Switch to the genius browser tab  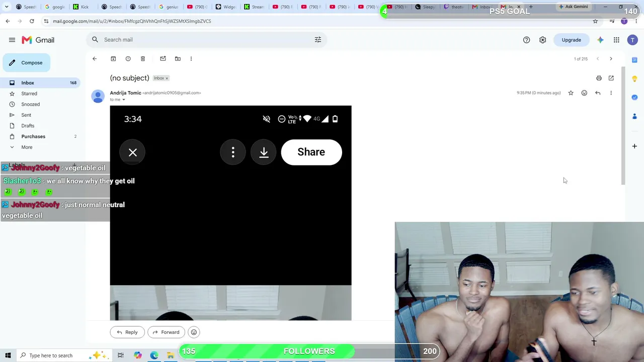click(169, 7)
